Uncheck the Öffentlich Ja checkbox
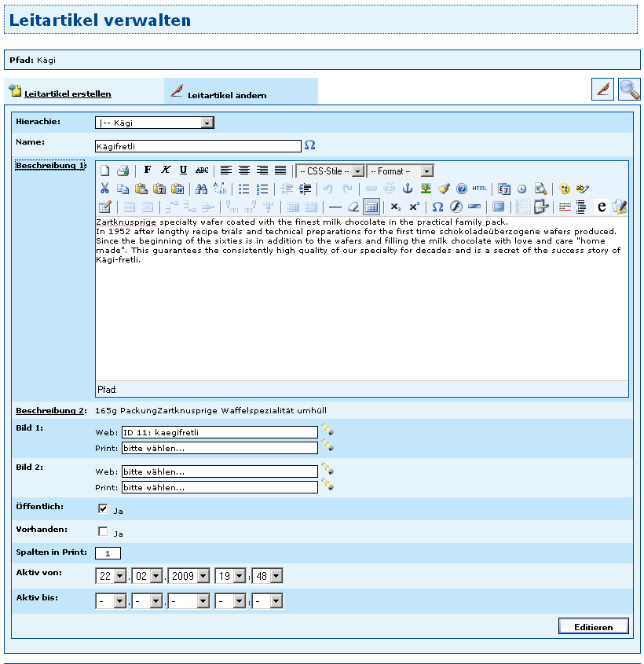The width and height of the screenshot is (644, 664). coord(103,509)
